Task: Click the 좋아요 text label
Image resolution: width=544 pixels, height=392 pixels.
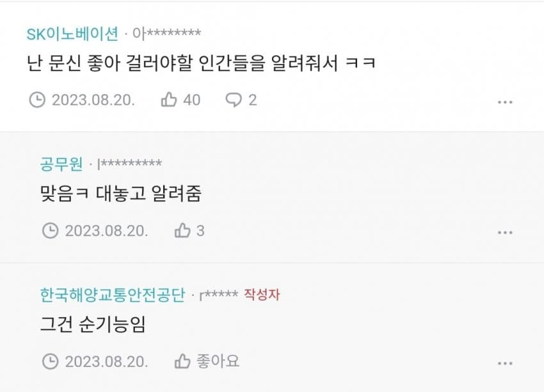Action: [217, 361]
